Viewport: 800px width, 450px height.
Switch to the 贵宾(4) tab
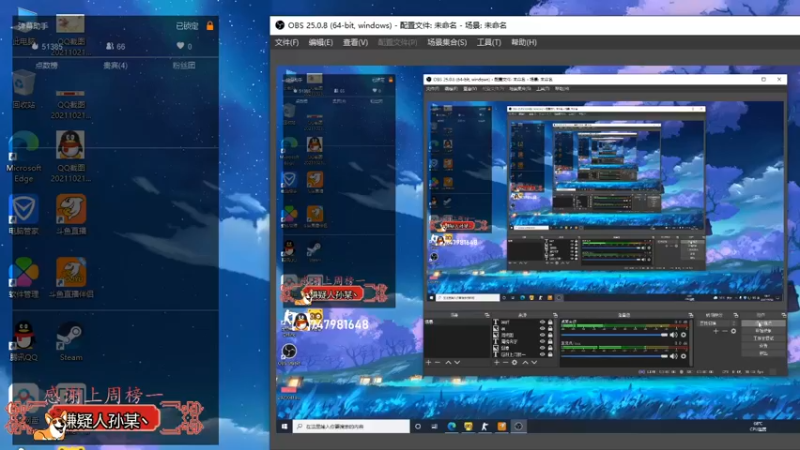pos(115,65)
